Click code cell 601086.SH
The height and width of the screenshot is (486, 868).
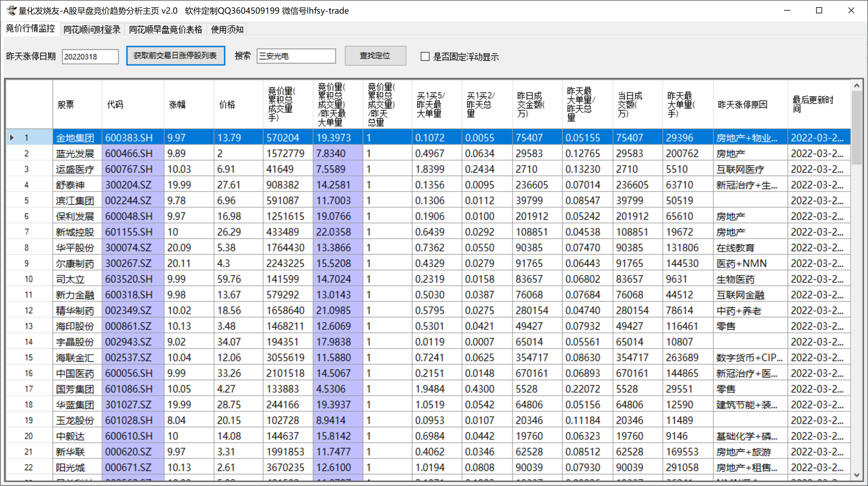click(x=133, y=389)
